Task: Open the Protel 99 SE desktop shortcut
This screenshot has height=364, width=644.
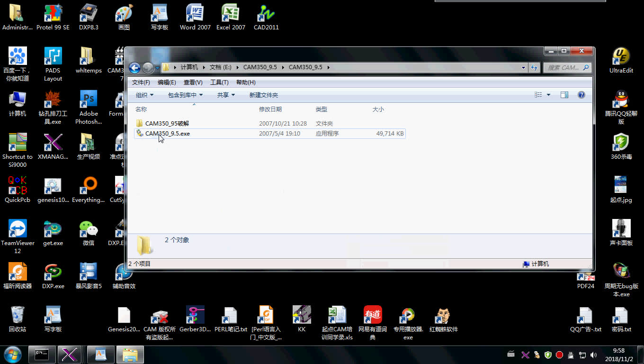Action: point(53,18)
